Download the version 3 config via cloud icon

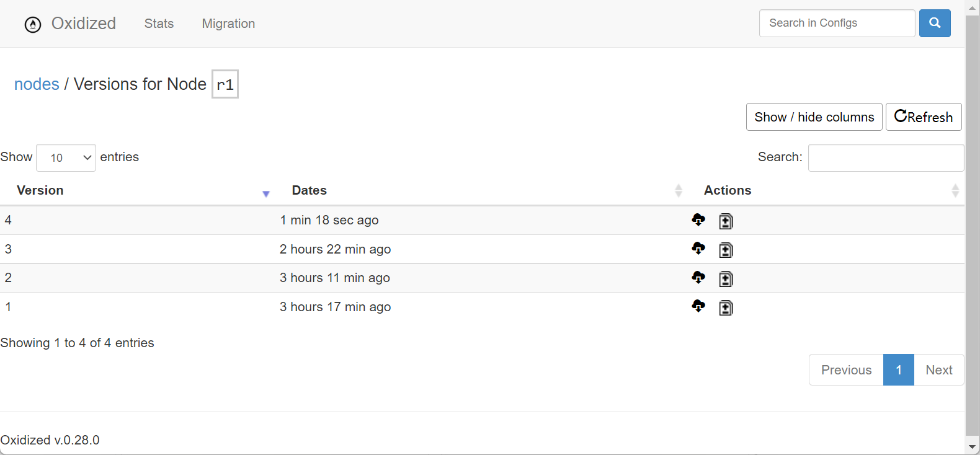[698, 249]
